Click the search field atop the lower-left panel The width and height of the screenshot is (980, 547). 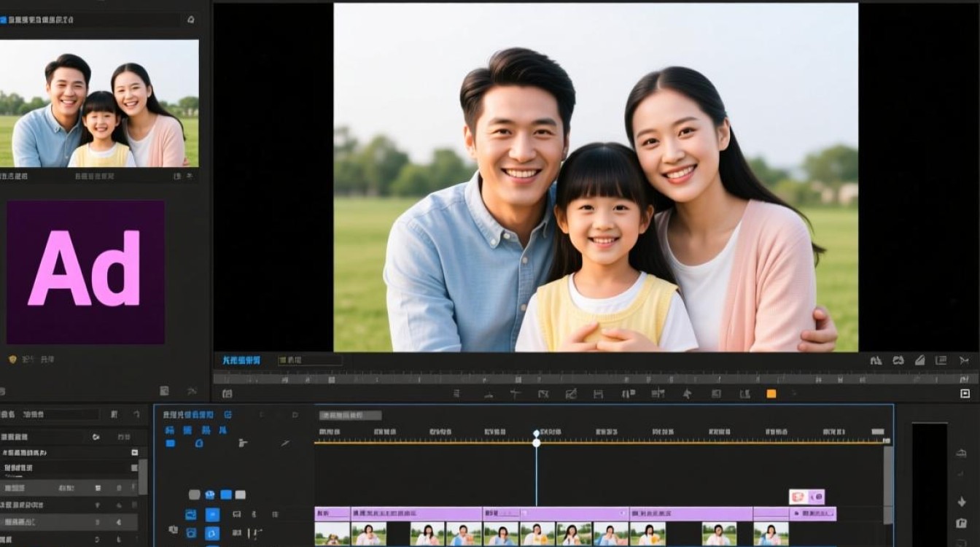61,414
